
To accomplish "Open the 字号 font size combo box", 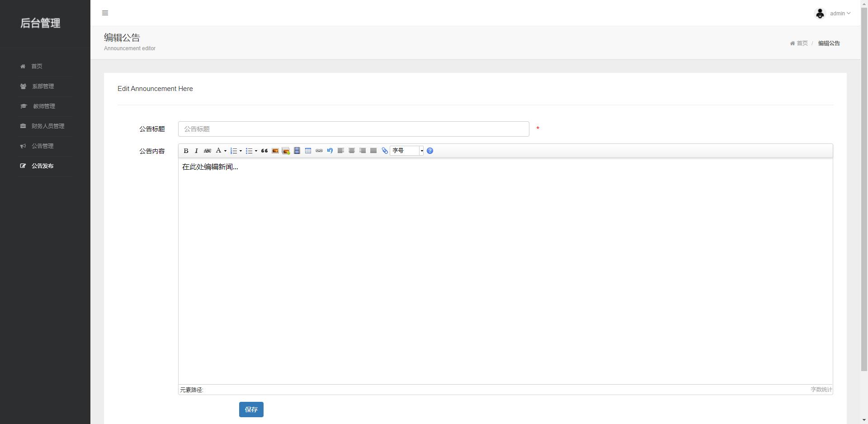I will (407, 151).
